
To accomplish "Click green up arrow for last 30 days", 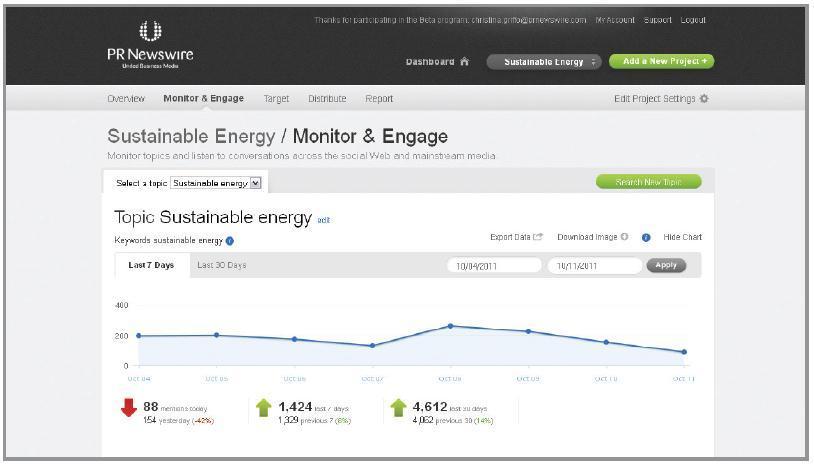I will pyautogui.click(x=398, y=408).
